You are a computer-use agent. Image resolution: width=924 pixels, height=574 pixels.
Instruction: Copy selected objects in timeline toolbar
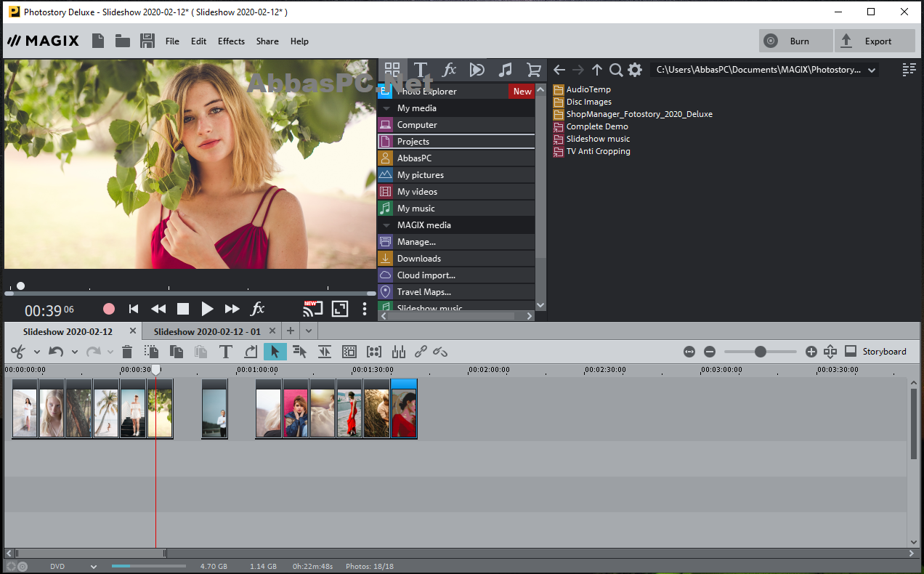pyautogui.click(x=177, y=352)
